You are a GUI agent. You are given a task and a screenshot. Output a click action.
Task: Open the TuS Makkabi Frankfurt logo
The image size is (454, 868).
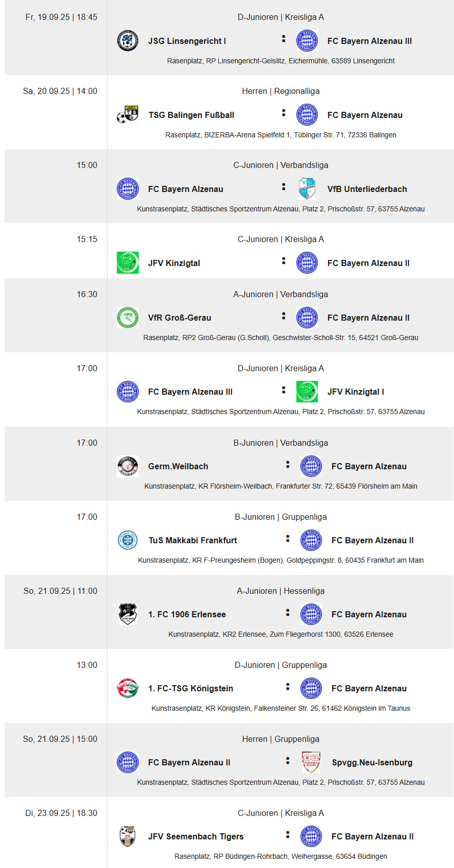tap(128, 540)
